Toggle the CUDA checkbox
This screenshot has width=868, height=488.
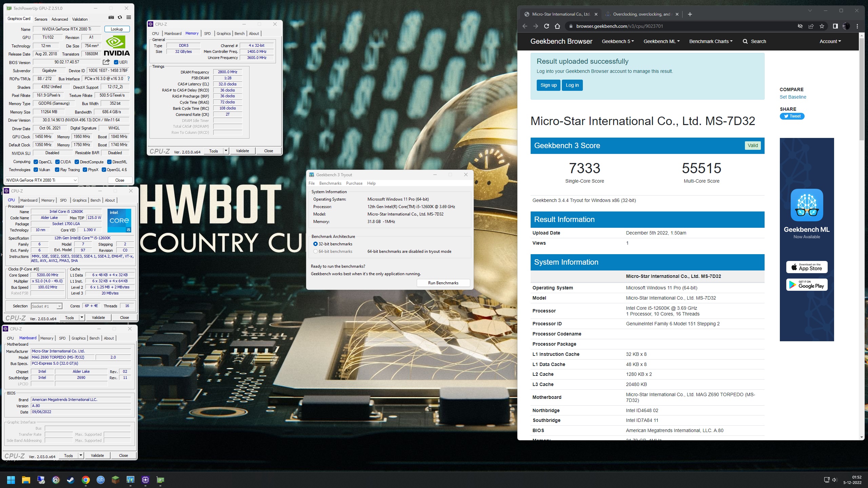point(57,162)
